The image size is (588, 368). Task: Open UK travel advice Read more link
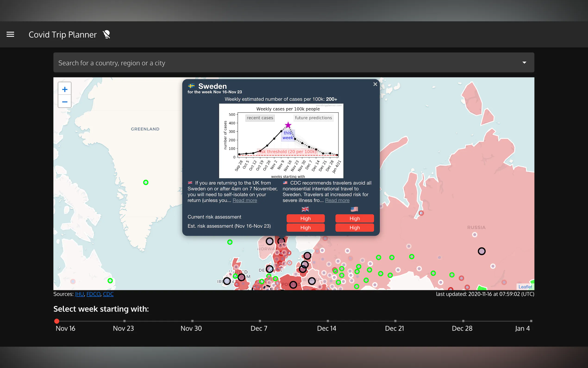244,200
